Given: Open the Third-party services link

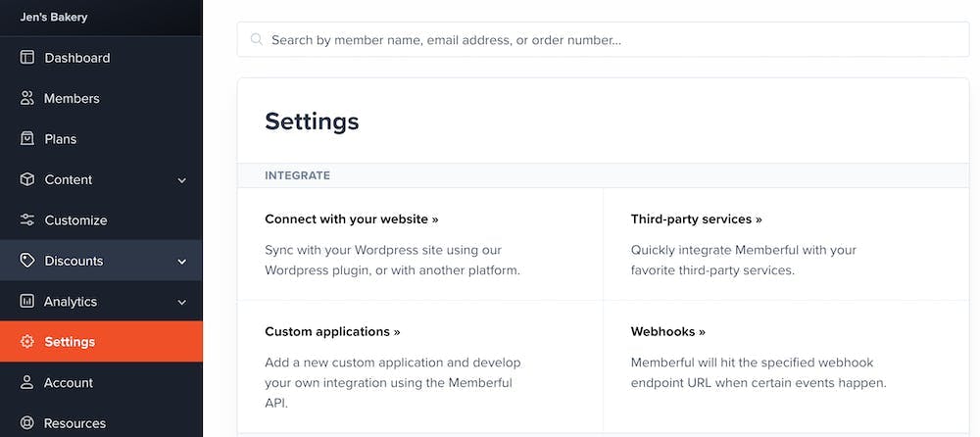Looking at the screenshot, I should pos(696,219).
